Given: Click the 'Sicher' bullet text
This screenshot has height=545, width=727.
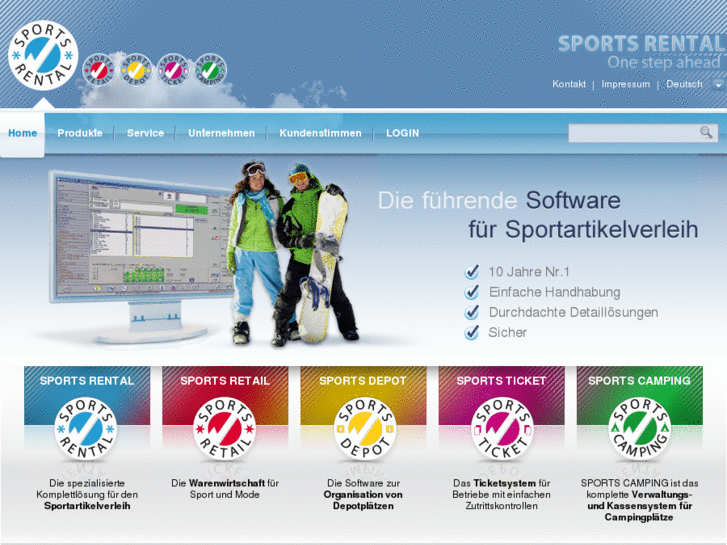Looking at the screenshot, I should click(507, 333).
